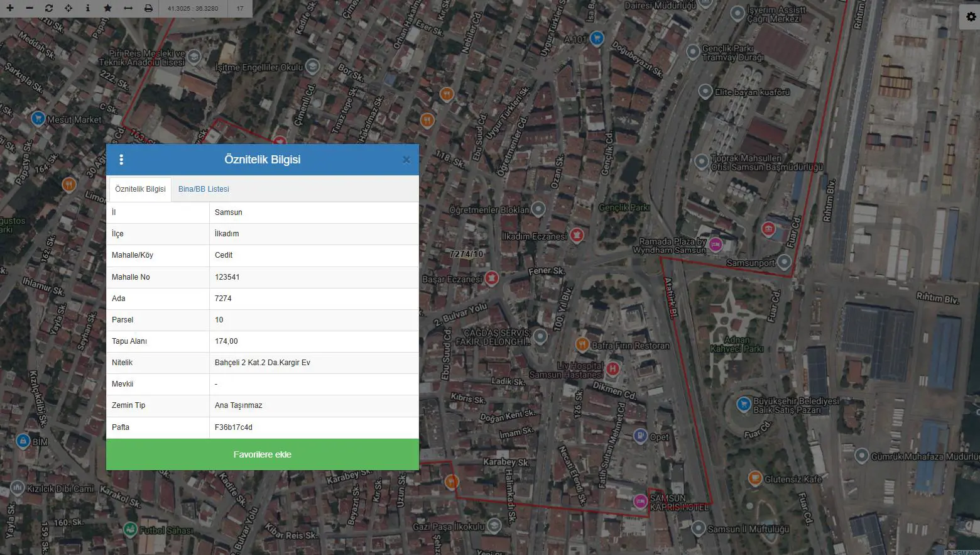The image size is (980, 555).
Task: Click the BİM store map pin
Action: [23, 441]
